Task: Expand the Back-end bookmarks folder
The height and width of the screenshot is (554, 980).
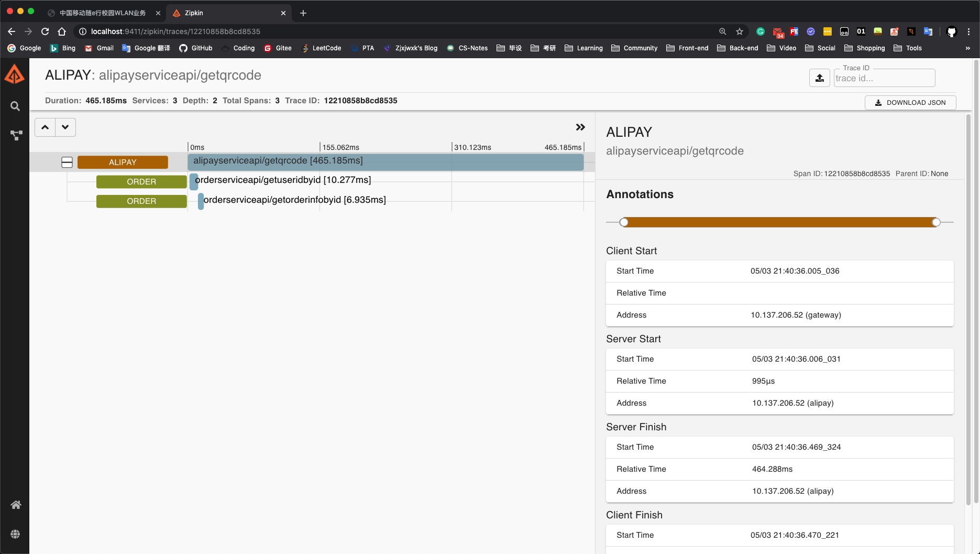Action: point(737,48)
